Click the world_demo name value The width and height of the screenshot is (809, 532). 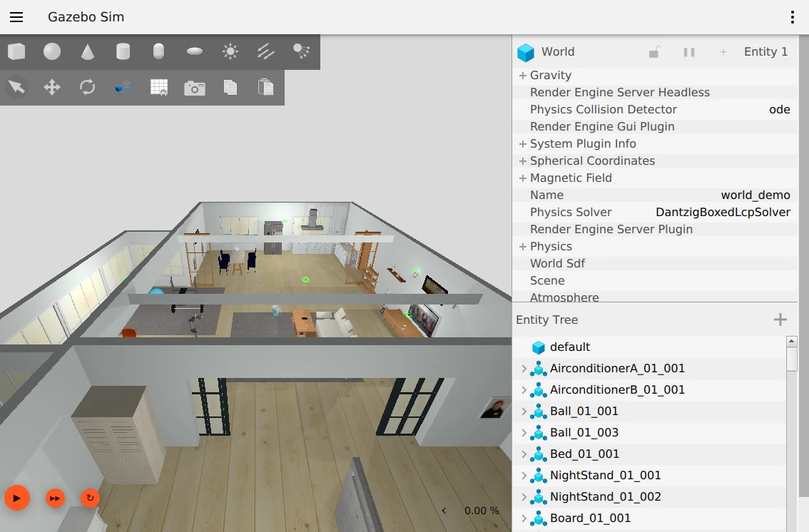pyautogui.click(x=755, y=195)
